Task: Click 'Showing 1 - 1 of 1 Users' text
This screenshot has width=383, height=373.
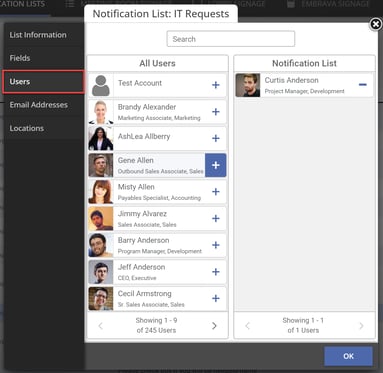Action: click(303, 325)
